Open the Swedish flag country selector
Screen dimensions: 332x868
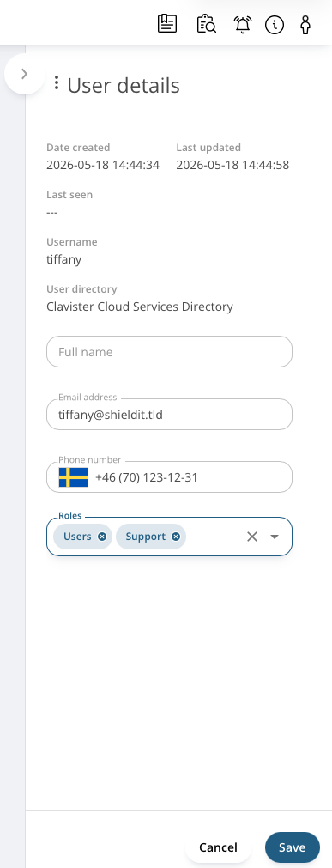tap(74, 477)
